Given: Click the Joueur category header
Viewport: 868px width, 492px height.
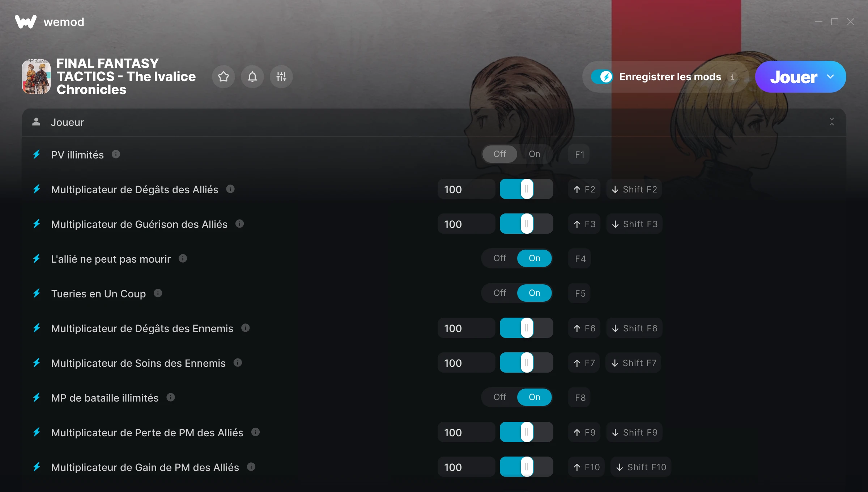Looking at the screenshot, I should coord(434,122).
